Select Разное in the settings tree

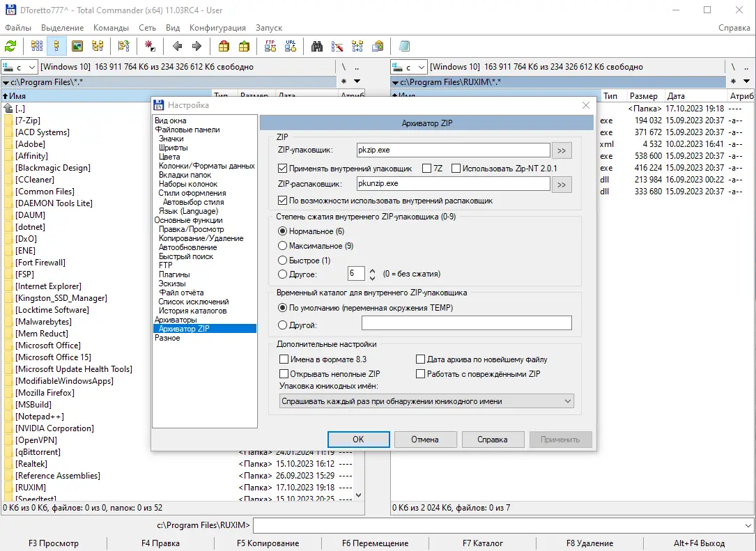click(x=167, y=338)
